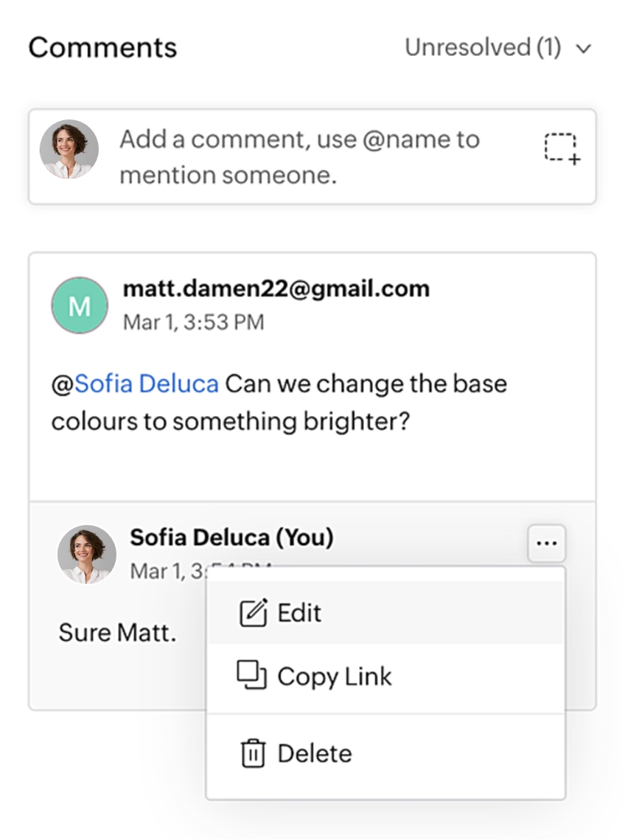Click the Mar 1, 3:53 PM timestamp

193,322
